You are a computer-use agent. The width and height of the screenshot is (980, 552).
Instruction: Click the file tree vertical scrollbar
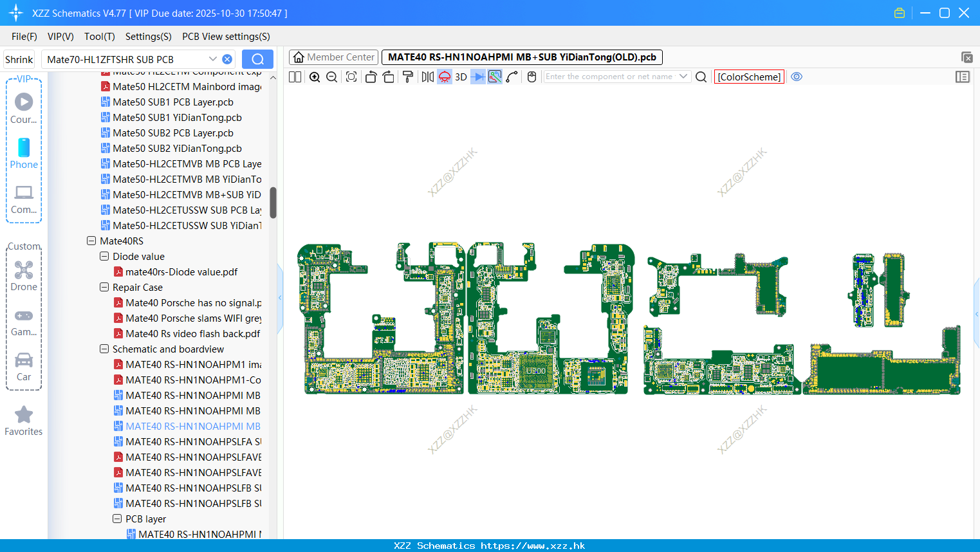[273, 203]
